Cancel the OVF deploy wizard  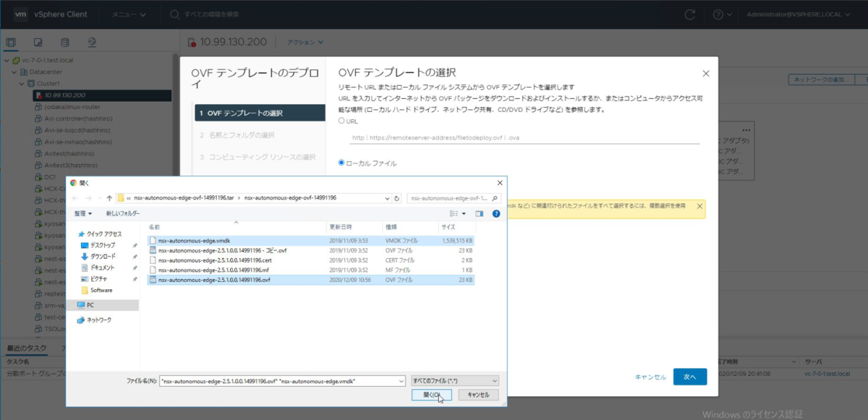[650, 377]
